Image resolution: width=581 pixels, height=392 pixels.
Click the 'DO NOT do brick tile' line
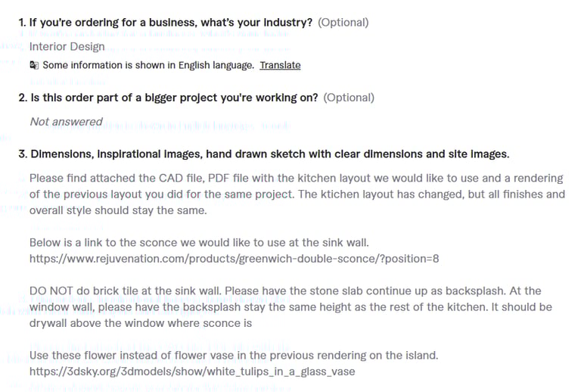[x=285, y=291]
